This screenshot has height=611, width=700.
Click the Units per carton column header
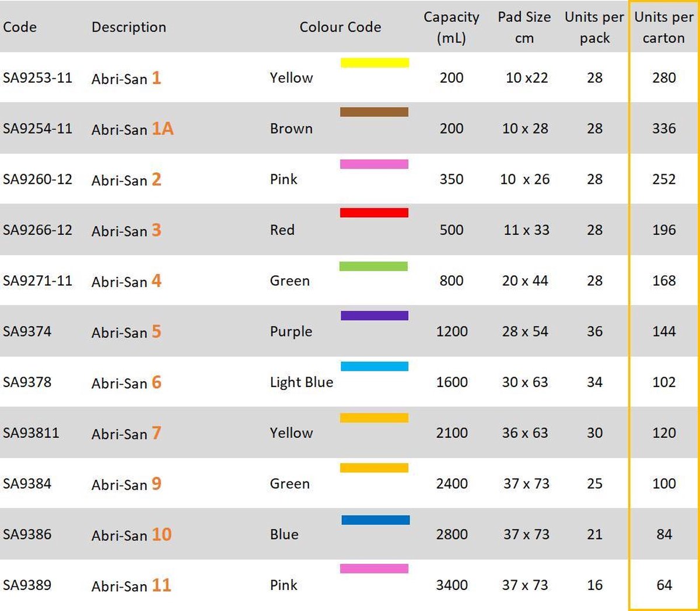point(663,27)
